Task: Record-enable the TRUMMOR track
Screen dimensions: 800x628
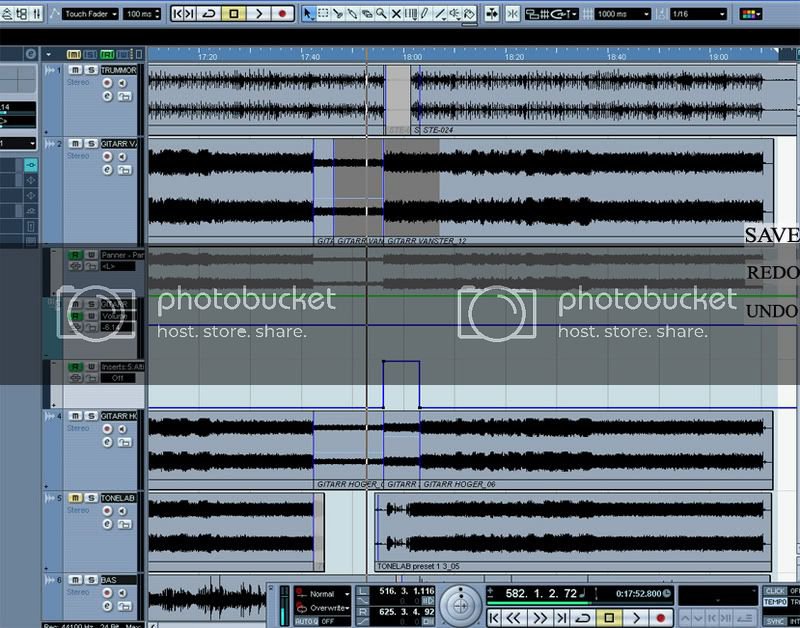Action: pos(107,83)
